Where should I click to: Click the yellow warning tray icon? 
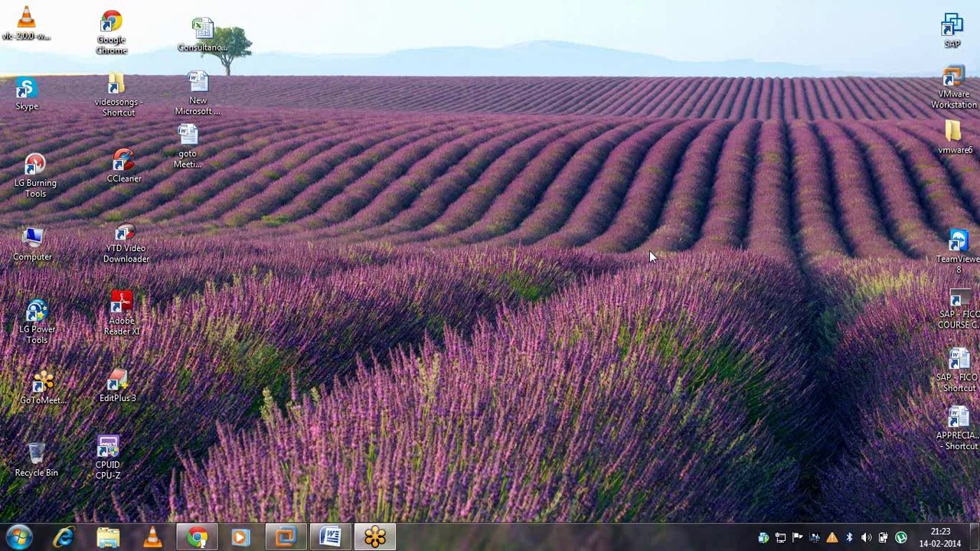point(832,538)
